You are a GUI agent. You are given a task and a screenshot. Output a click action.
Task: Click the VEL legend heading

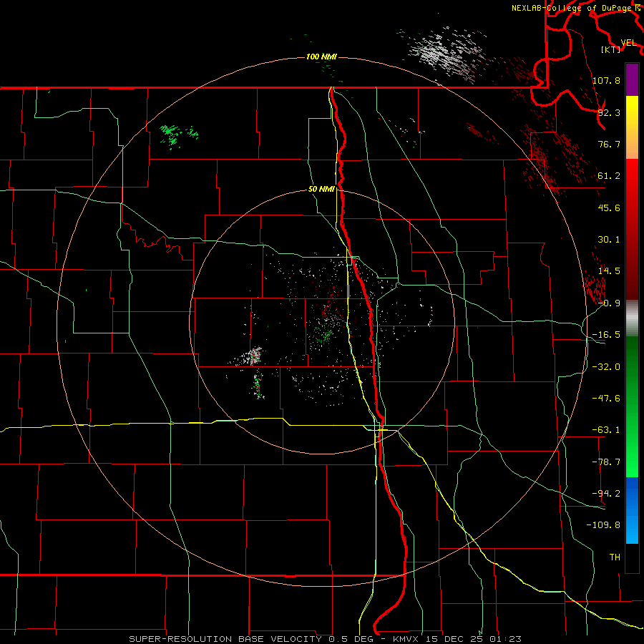(628, 43)
